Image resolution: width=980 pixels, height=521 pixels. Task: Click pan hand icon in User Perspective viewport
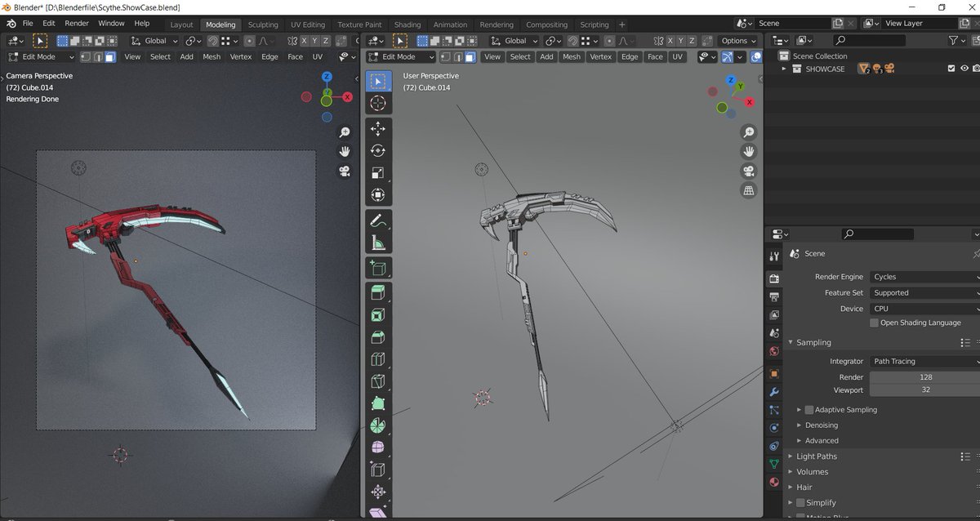748,152
